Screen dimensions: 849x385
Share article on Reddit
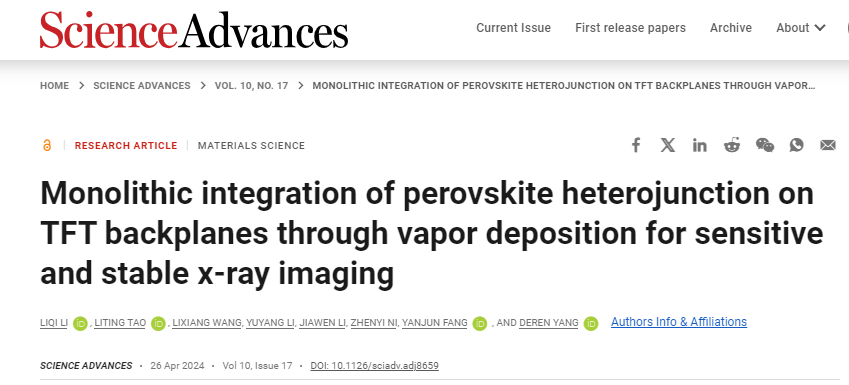click(x=732, y=145)
